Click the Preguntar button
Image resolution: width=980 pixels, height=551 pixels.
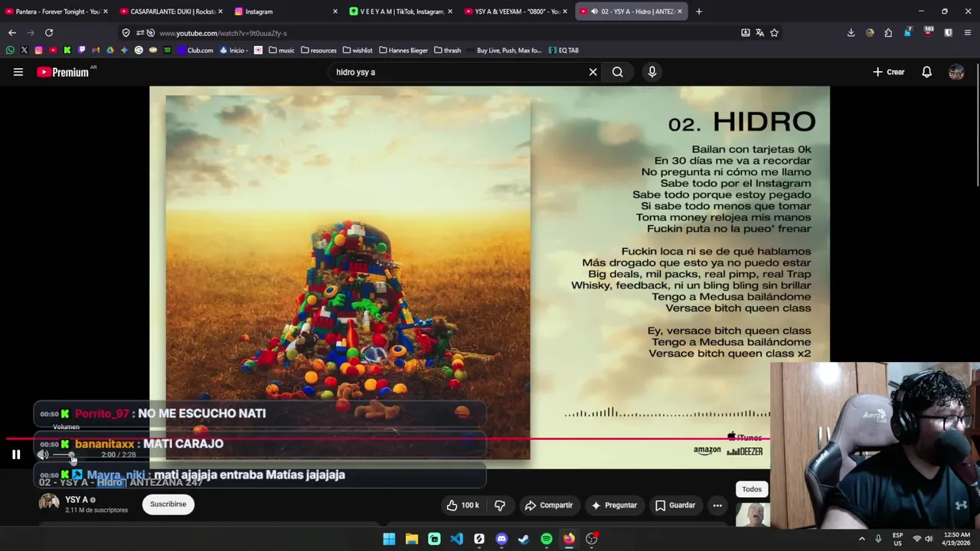pos(613,505)
